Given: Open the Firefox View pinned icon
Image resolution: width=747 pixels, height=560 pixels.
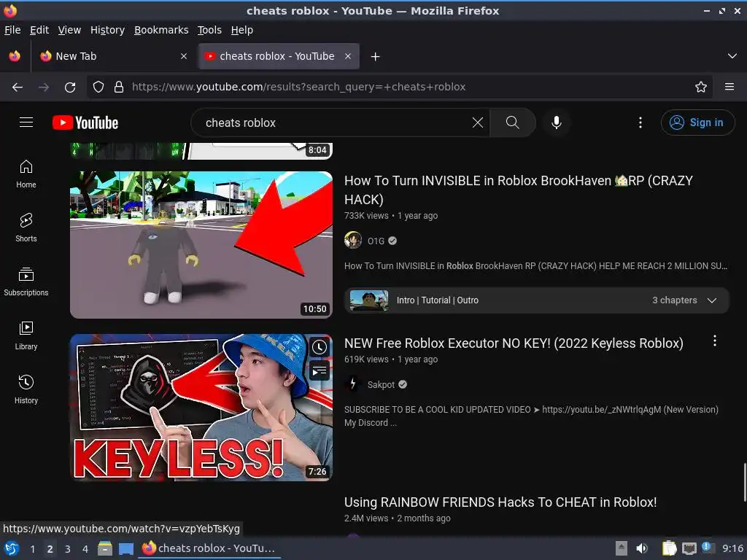Looking at the screenshot, I should coord(15,56).
